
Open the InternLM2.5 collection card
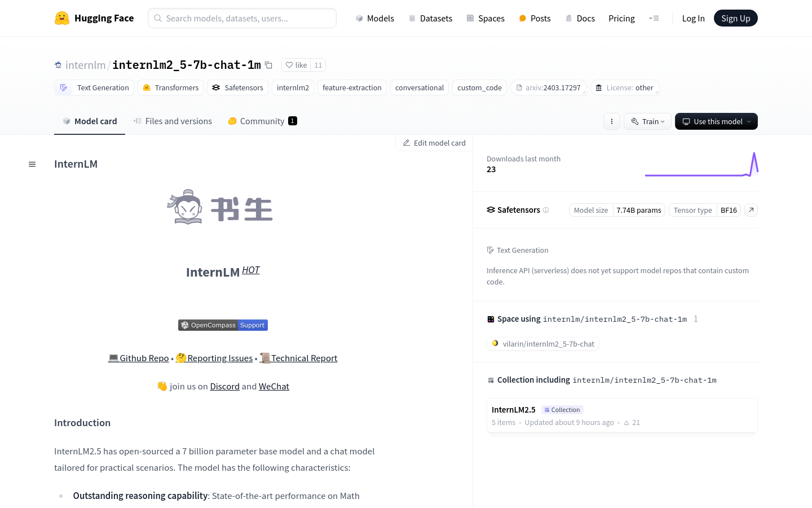622,415
